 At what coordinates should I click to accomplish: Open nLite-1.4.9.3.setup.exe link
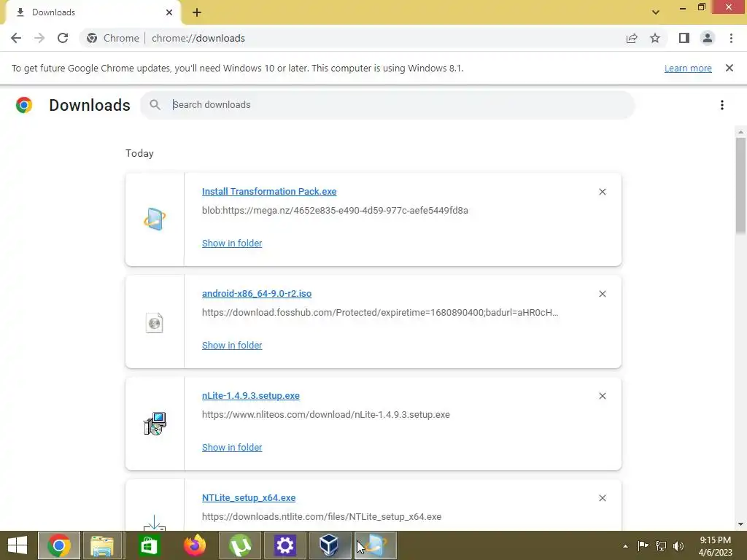coord(251,396)
